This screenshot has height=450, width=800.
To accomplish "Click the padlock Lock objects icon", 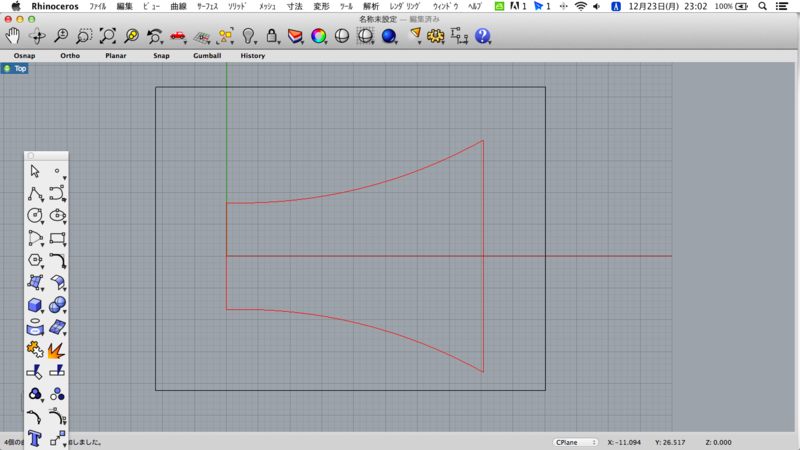I will [x=272, y=36].
